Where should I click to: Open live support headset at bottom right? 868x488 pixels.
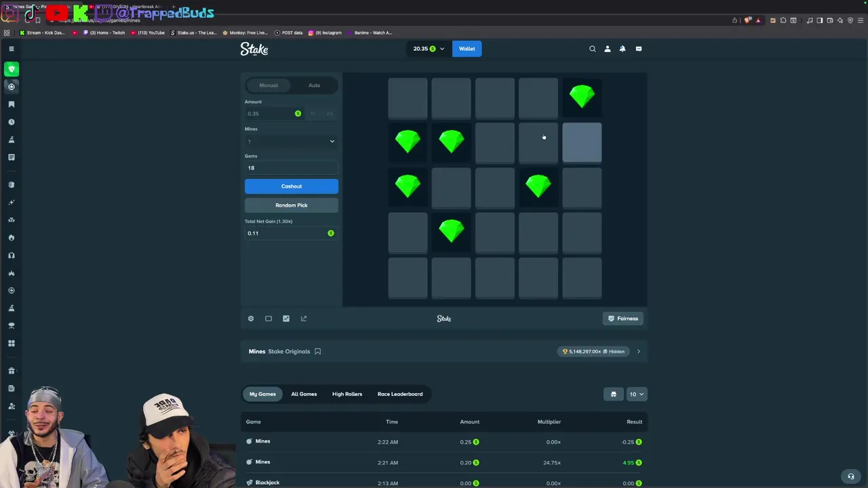(850, 476)
